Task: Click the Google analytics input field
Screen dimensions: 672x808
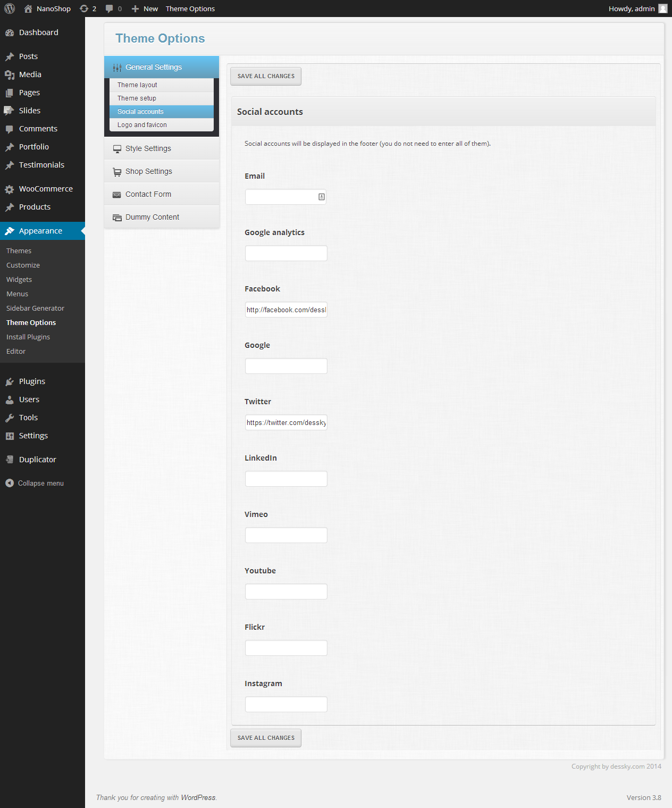Action: [x=286, y=253]
